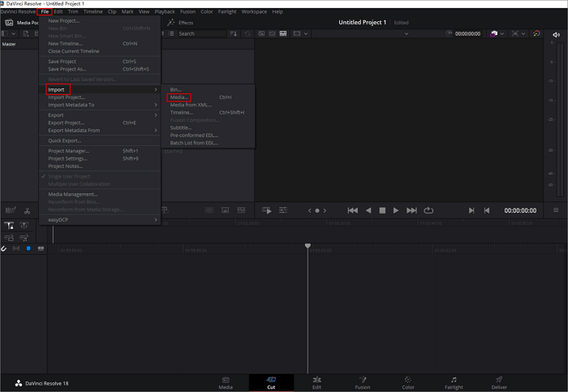Click Close Current Timeline entry

tap(74, 51)
